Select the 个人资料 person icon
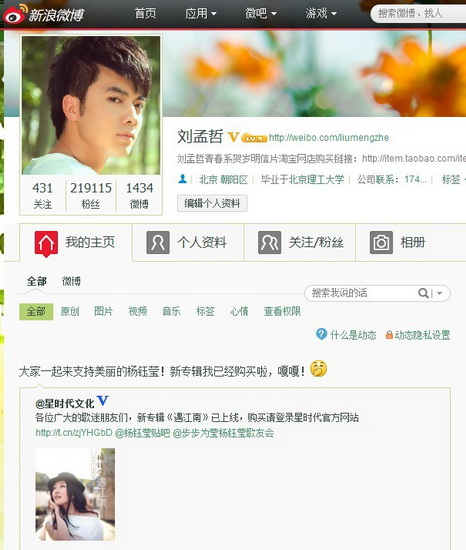 (157, 242)
